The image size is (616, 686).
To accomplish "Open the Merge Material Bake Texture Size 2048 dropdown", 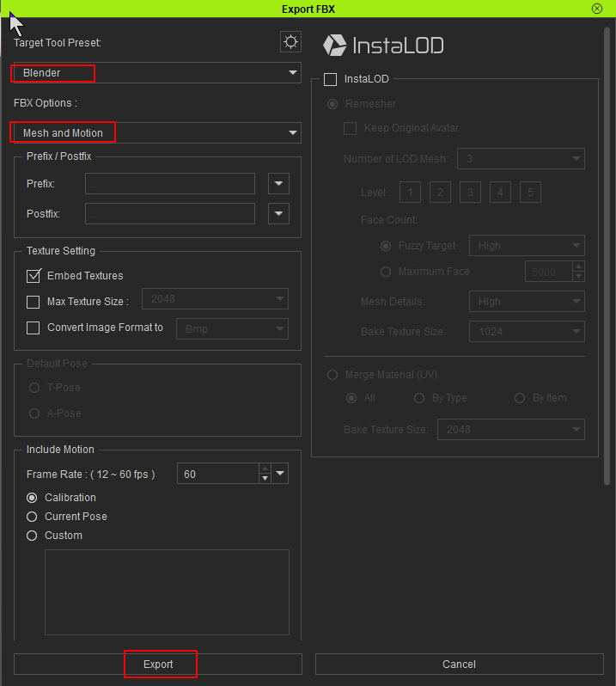I will 511,429.
